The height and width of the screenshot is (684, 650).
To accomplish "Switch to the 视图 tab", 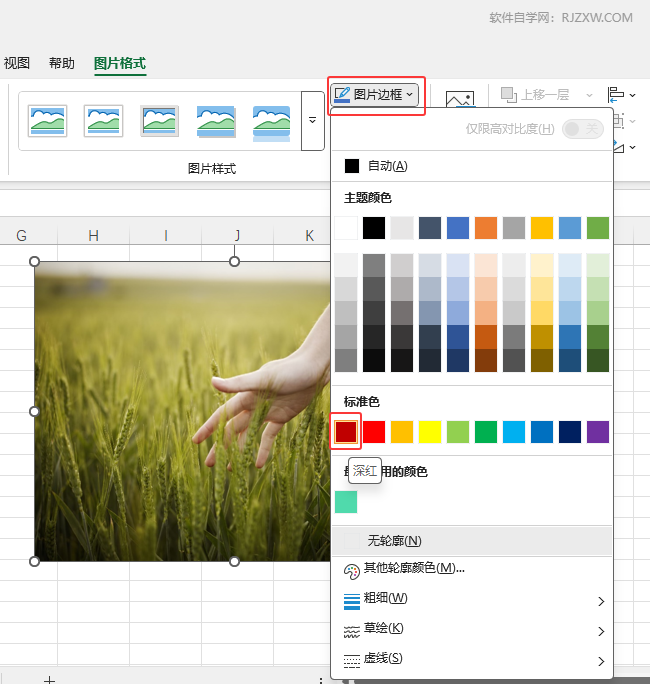I will (17, 63).
